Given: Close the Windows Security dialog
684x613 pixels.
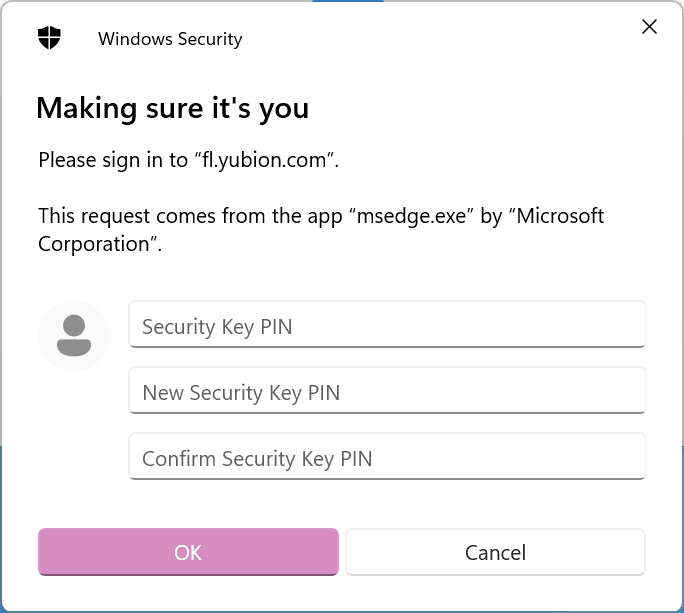Looking at the screenshot, I should tap(649, 27).
